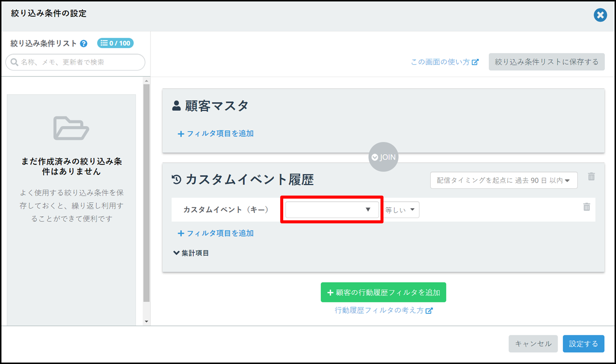
Task: Expand the 集計項目 section
Action: (191, 253)
